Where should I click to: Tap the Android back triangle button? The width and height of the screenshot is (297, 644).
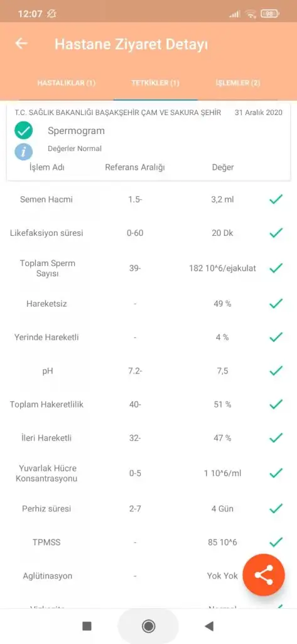(x=209, y=626)
